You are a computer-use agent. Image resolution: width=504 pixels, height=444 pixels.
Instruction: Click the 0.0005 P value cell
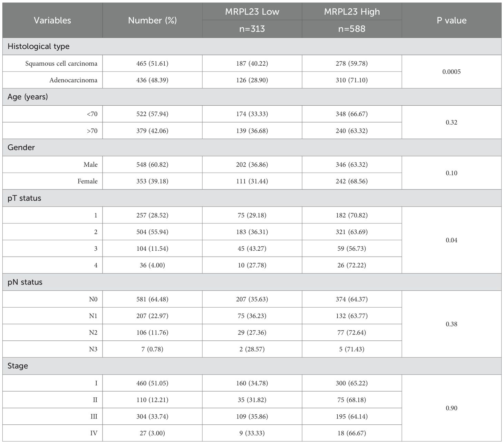coord(452,72)
